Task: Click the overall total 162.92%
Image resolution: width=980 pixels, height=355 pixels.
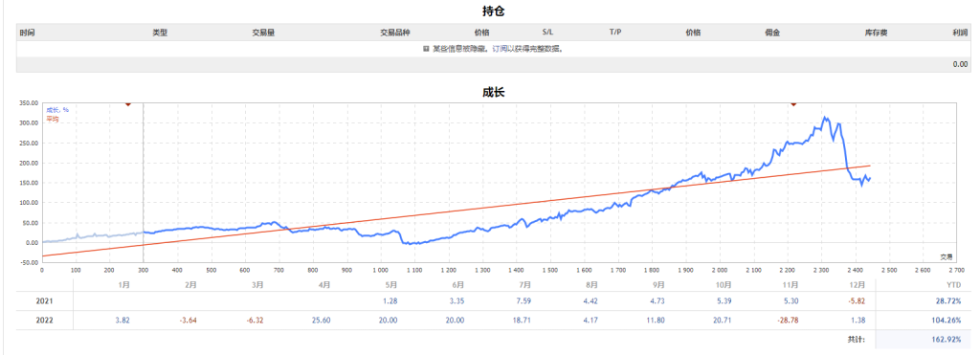Action: tap(947, 340)
